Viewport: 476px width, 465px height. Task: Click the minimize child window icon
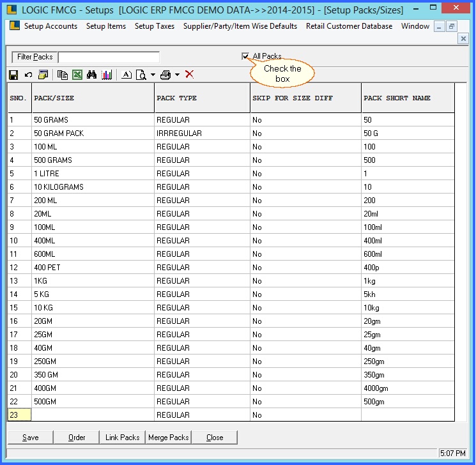coord(439,26)
